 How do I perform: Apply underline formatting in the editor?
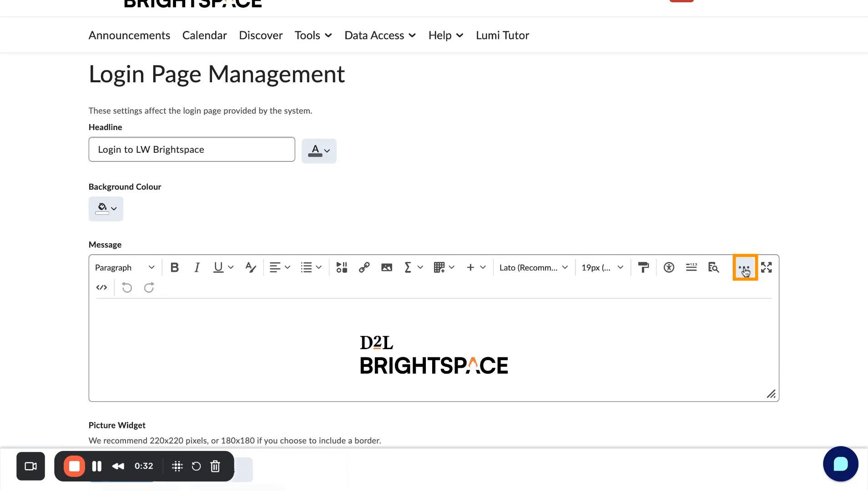click(218, 267)
